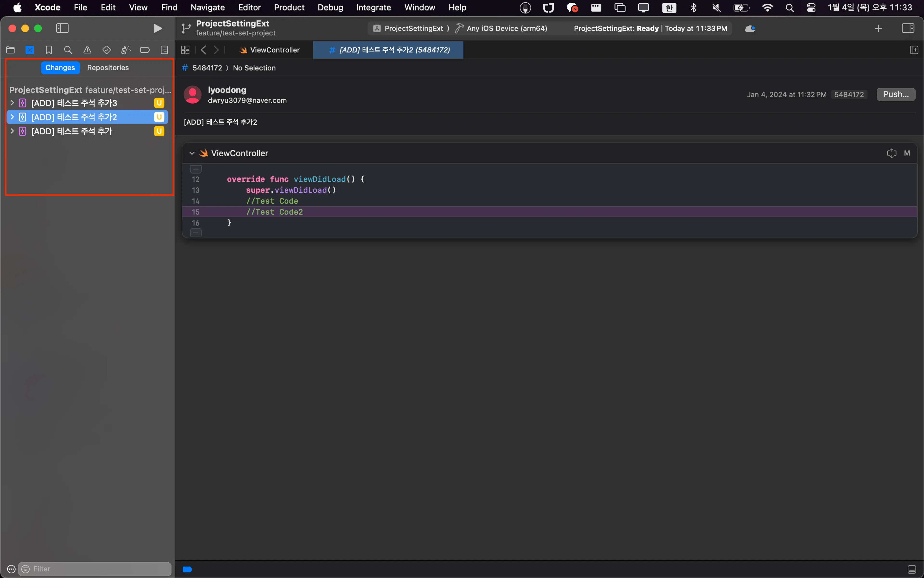Click the ProjectSettingExt: Ready status text
This screenshot has width=924, height=578.
click(x=616, y=28)
